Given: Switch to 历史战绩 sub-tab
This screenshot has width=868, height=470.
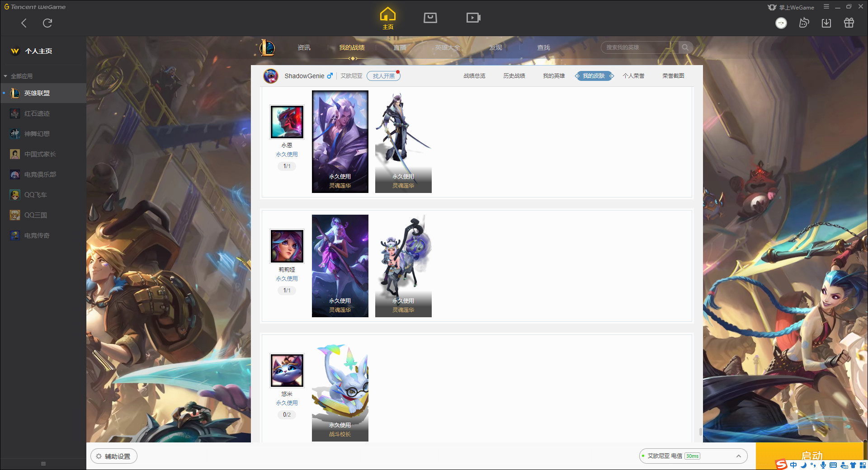Looking at the screenshot, I should 514,76.
